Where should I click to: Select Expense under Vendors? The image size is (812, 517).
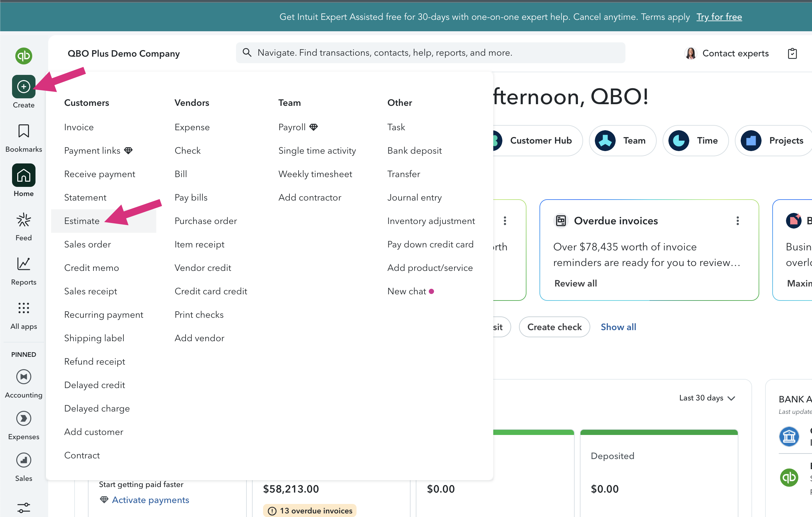point(192,127)
